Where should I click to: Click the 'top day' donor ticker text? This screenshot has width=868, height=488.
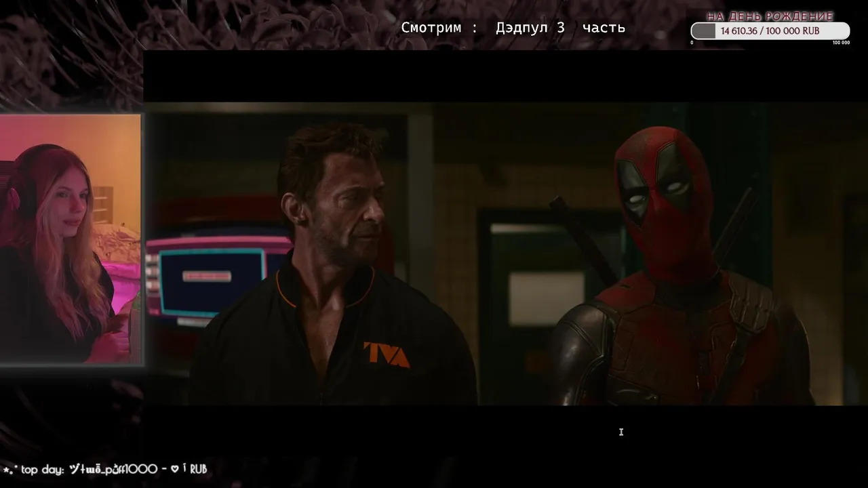point(105,469)
